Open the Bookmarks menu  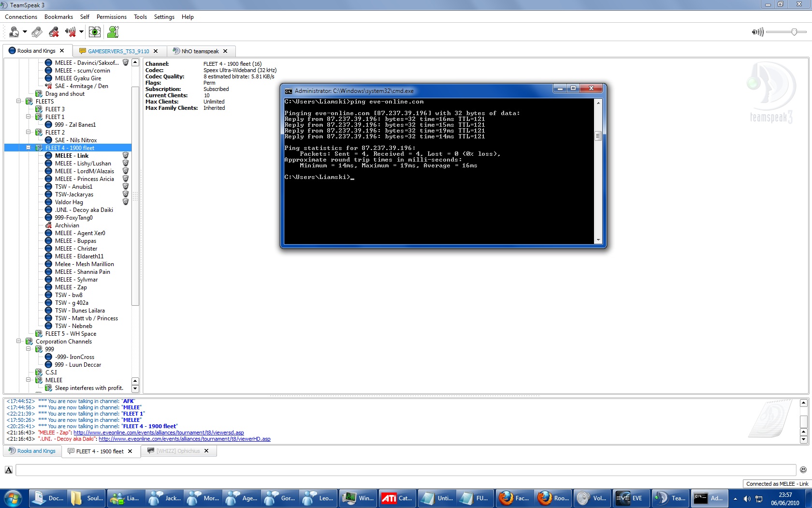click(58, 17)
